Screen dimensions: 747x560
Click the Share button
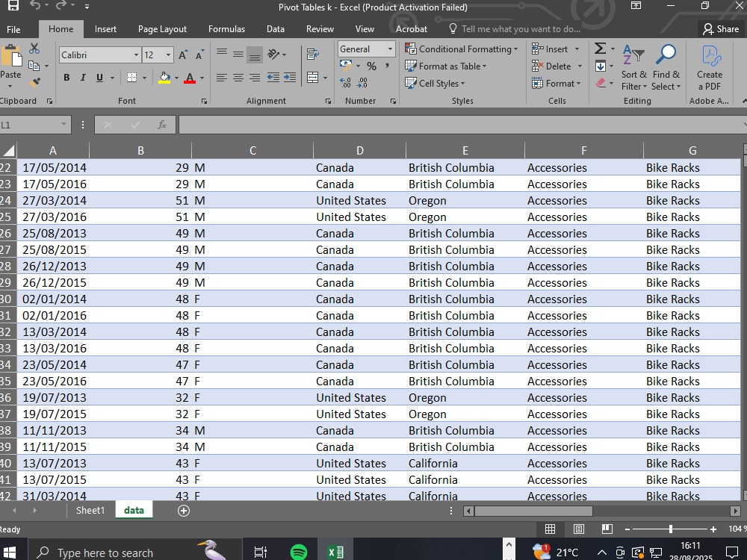[721, 29]
